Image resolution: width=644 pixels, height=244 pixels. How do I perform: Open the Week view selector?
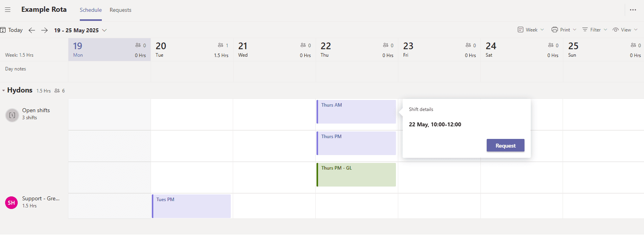coord(531,30)
